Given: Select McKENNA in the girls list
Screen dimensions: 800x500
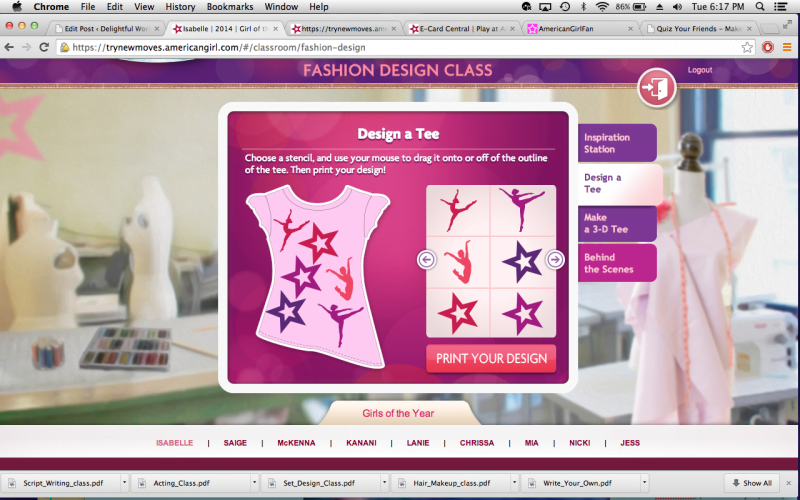Looking at the screenshot, I should point(296,443).
